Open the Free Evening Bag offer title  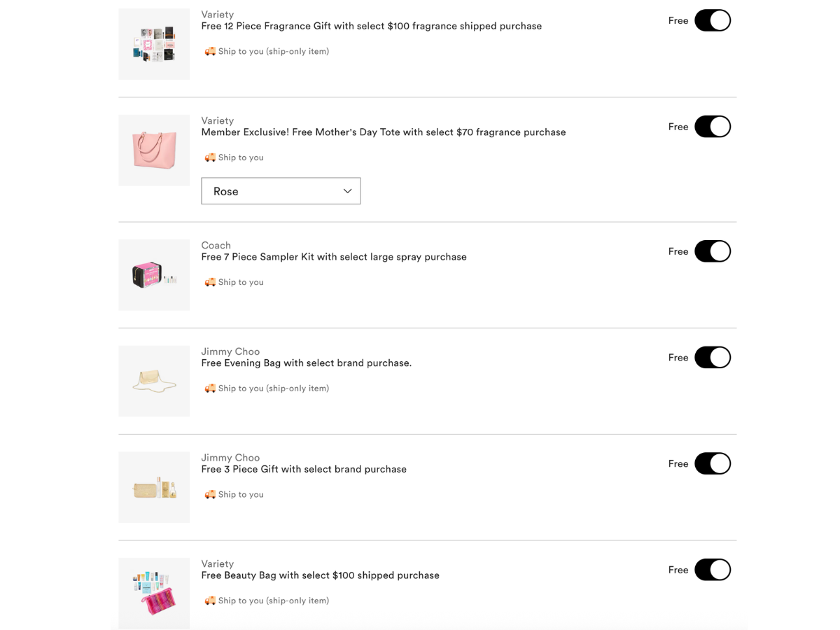pos(307,363)
